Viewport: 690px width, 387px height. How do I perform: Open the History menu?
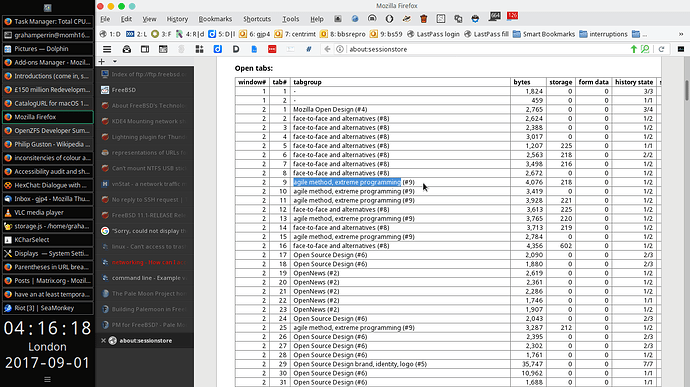pos(177,19)
